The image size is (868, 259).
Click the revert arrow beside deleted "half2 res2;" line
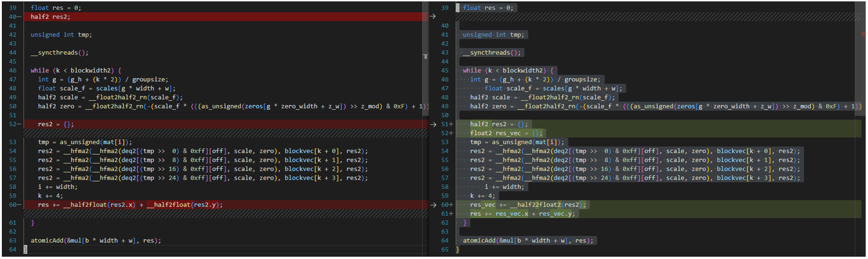pos(433,17)
